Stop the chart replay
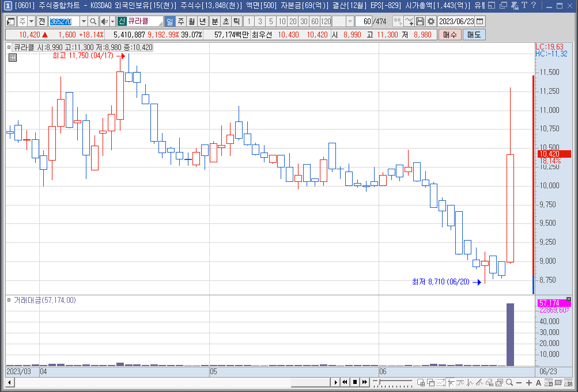578x392 pixels. pos(354,382)
